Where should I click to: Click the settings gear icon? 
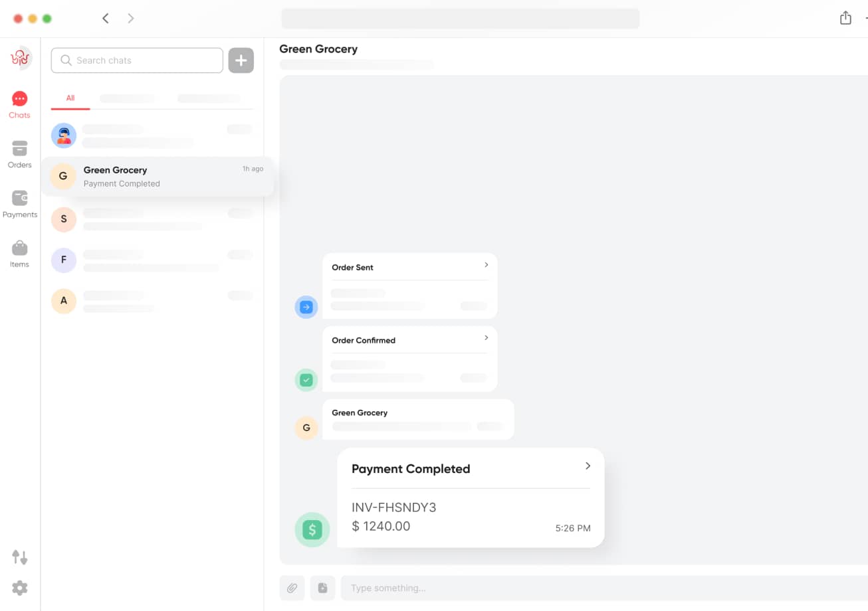pyautogui.click(x=19, y=588)
